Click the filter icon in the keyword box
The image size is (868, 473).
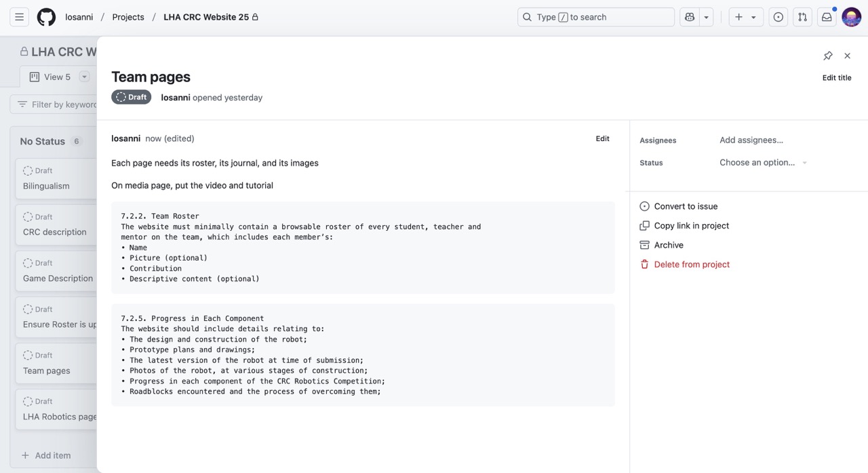pos(22,104)
